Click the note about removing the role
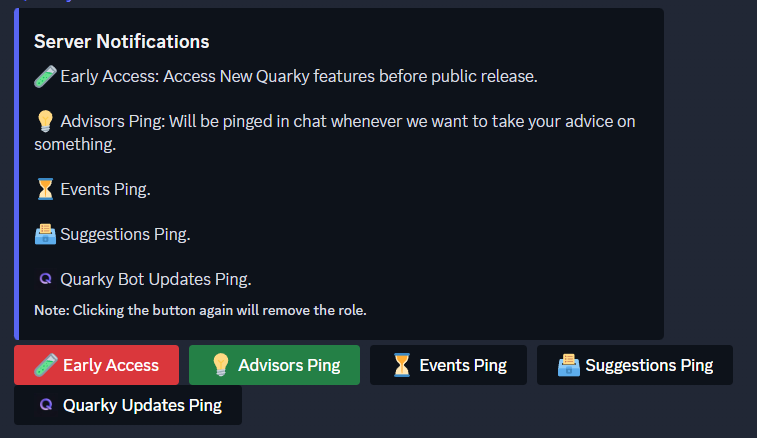The width and height of the screenshot is (757, 438). (200, 310)
